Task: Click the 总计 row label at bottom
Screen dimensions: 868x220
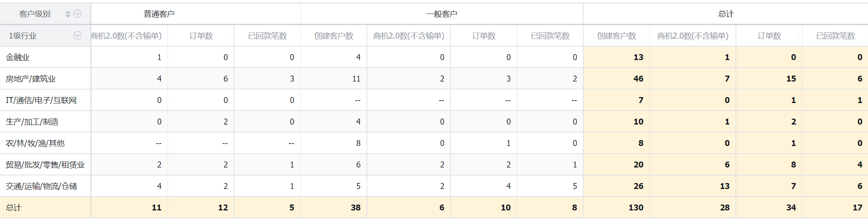Action: 14,208
